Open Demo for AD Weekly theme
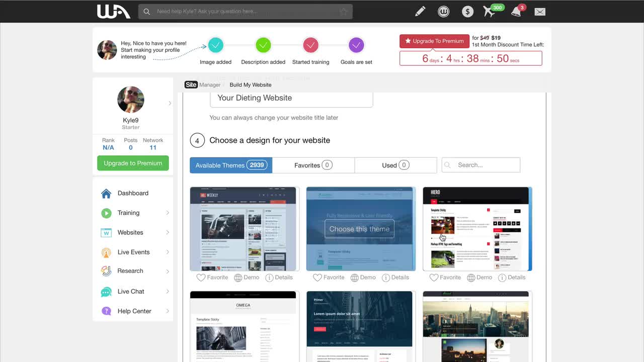 (247, 278)
